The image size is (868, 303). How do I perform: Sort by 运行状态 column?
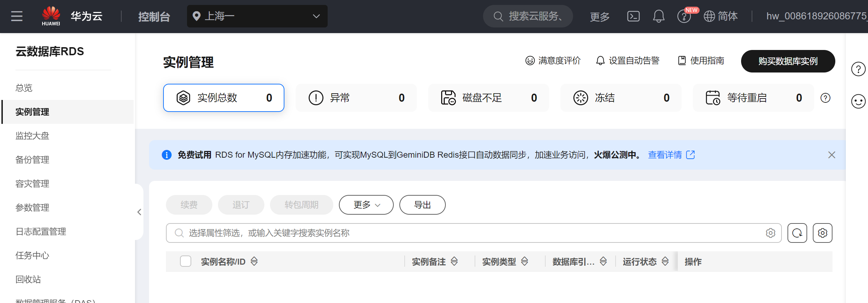(665, 261)
